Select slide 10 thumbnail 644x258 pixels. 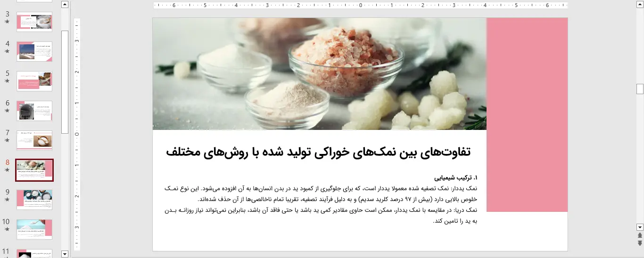click(x=34, y=229)
